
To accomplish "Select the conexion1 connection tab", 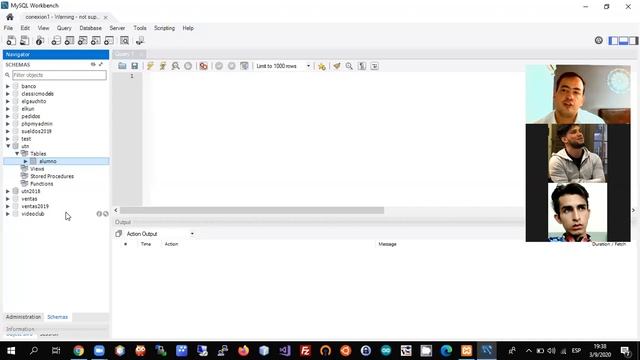I will [x=61, y=17].
